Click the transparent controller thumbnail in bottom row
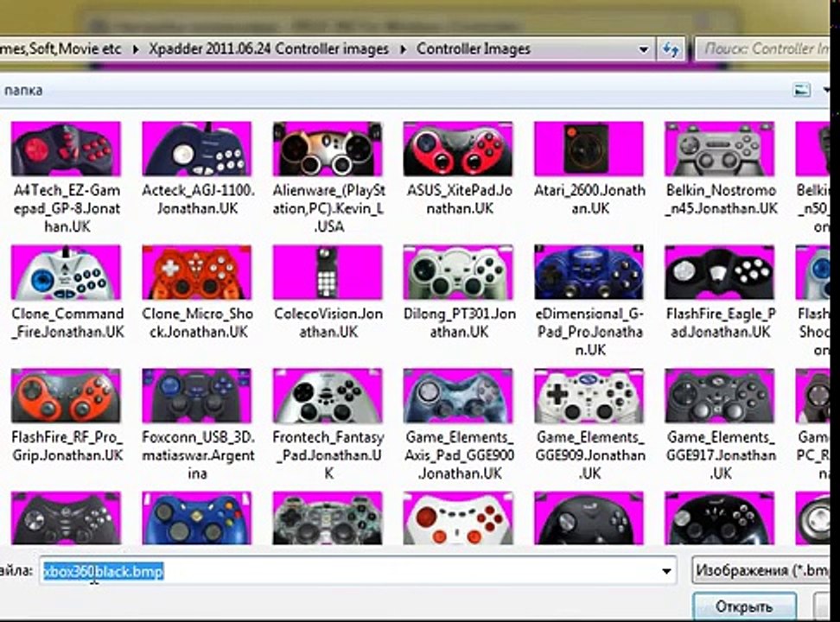The image size is (840, 622). tap(328, 518)
